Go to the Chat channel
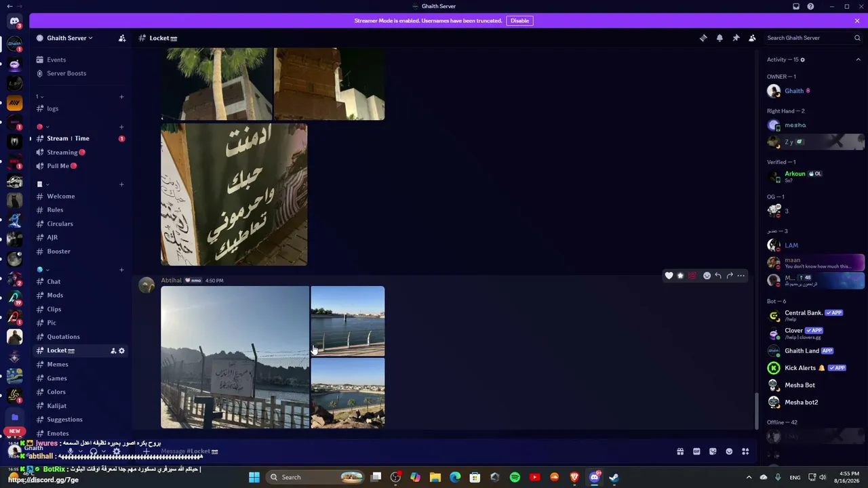 [x=54, y=281]
